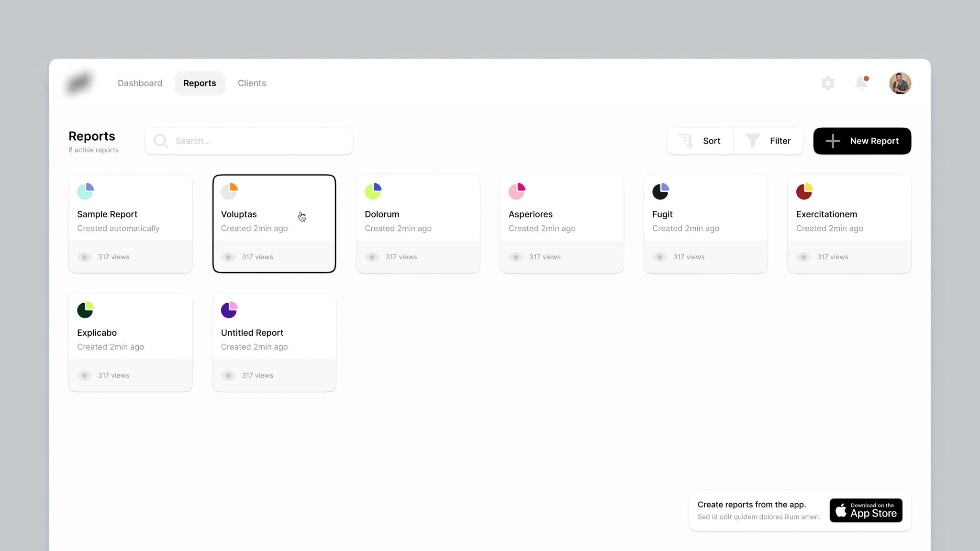Open the Untitled Report title
This screenshot has height=551, width=980.
(252, 333)
